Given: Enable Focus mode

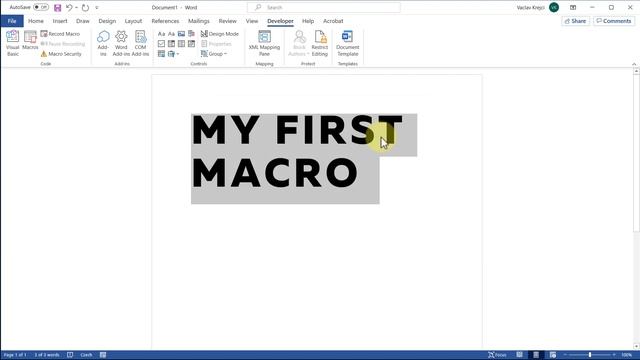Looking at the screenshot, I should (x=498, y=355).
